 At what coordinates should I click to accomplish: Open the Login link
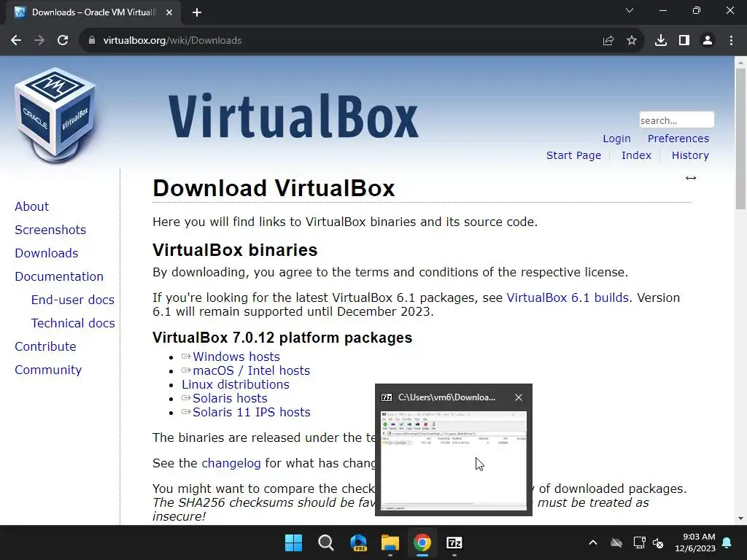point(616,139)
